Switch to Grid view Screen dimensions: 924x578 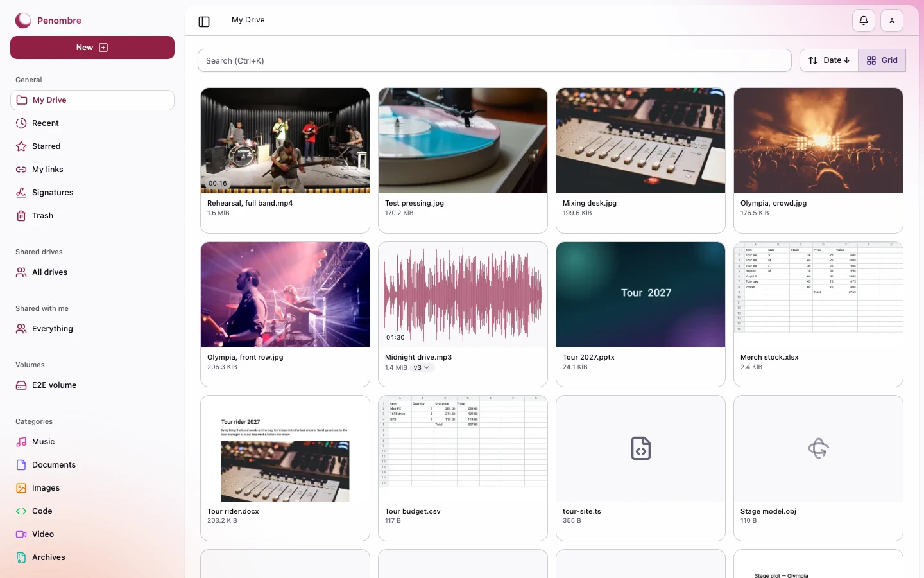click(882, 60)
